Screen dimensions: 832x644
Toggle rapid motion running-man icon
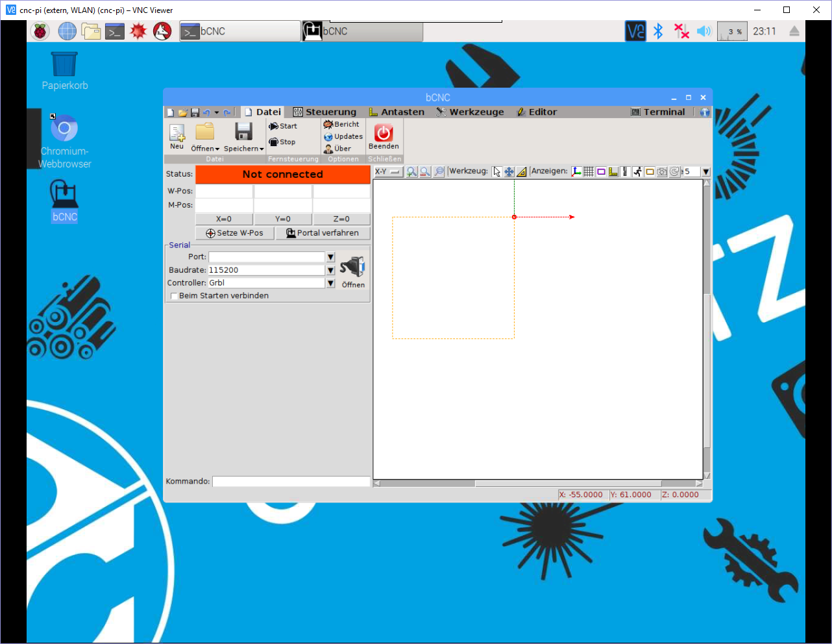pos(638,171)
